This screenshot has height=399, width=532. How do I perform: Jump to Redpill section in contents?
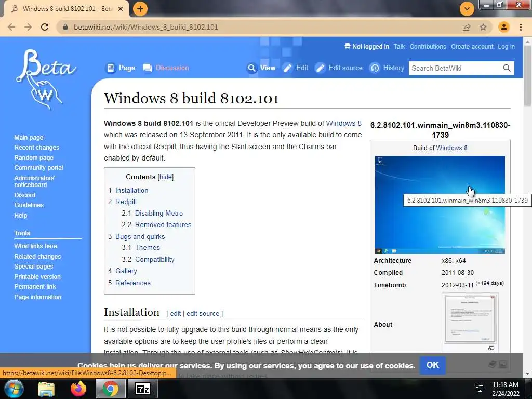tap(126, 202)
